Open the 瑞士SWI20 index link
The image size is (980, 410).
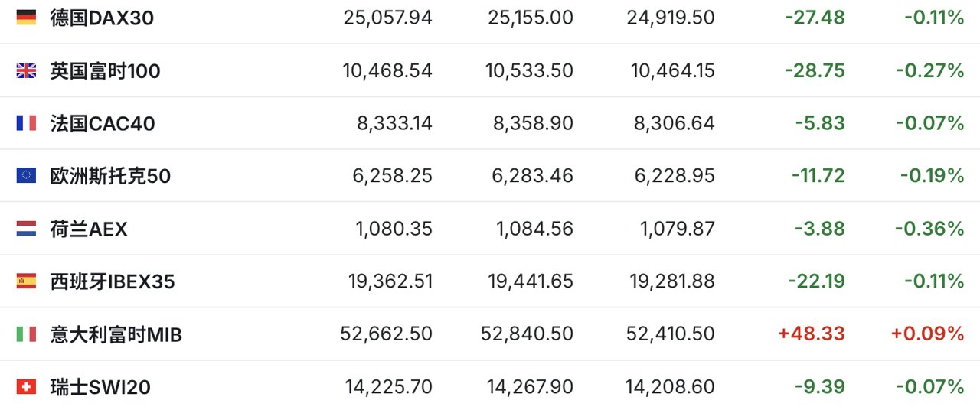(x=100, y=387)
